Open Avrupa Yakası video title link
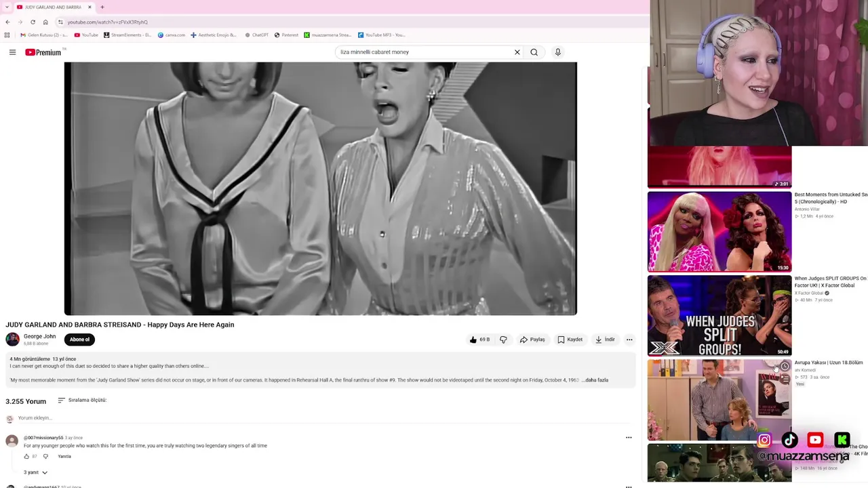Viewport: 868px width, 488px height. (x=829, y=363)
